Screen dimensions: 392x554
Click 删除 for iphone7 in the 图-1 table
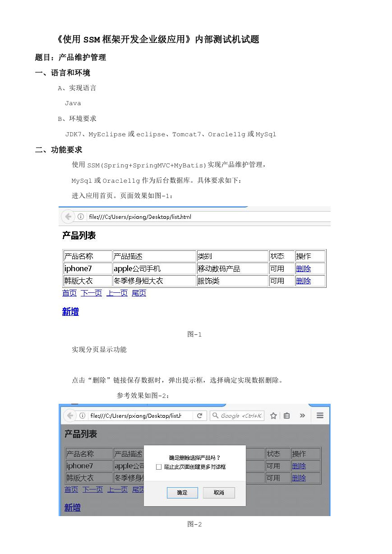point(304,268)
